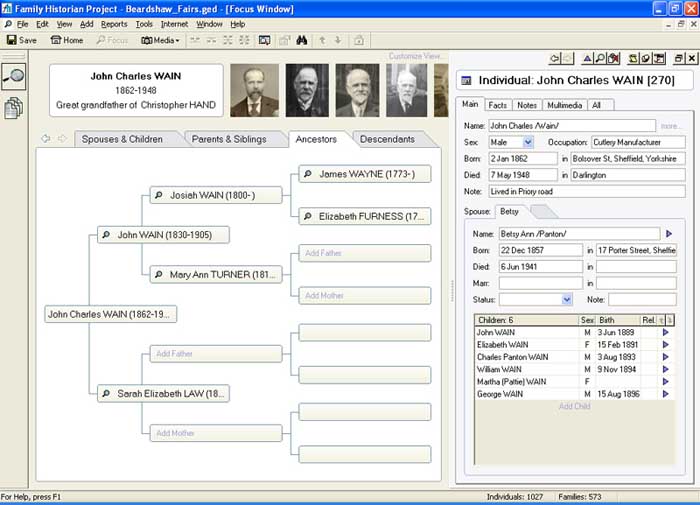Select first portrait photo of John Charles WAIN

tap(254, 91)
